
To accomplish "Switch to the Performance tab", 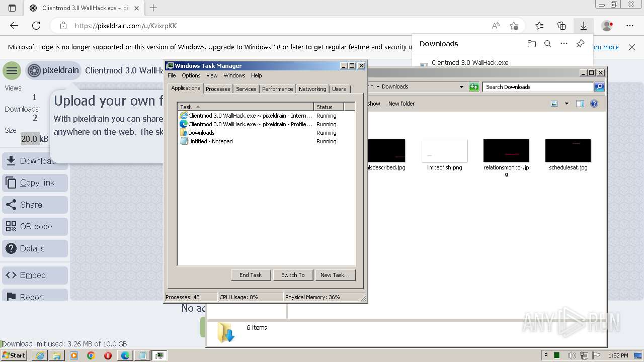I will coord(277,89).
